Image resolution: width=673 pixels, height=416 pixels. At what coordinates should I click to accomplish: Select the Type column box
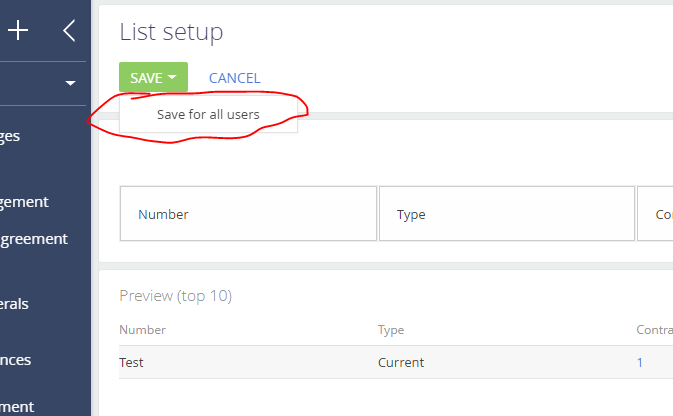(507, 214)
